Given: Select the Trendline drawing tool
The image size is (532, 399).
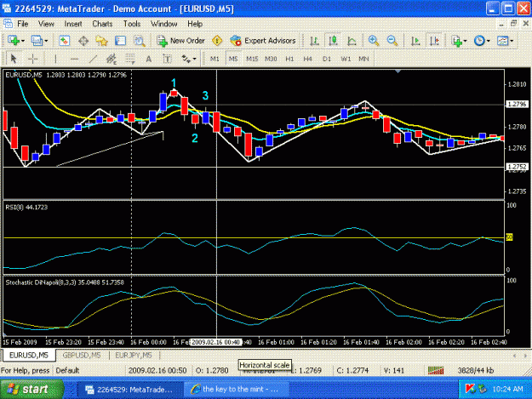Looking at the screenshot, I should point(93,59).
